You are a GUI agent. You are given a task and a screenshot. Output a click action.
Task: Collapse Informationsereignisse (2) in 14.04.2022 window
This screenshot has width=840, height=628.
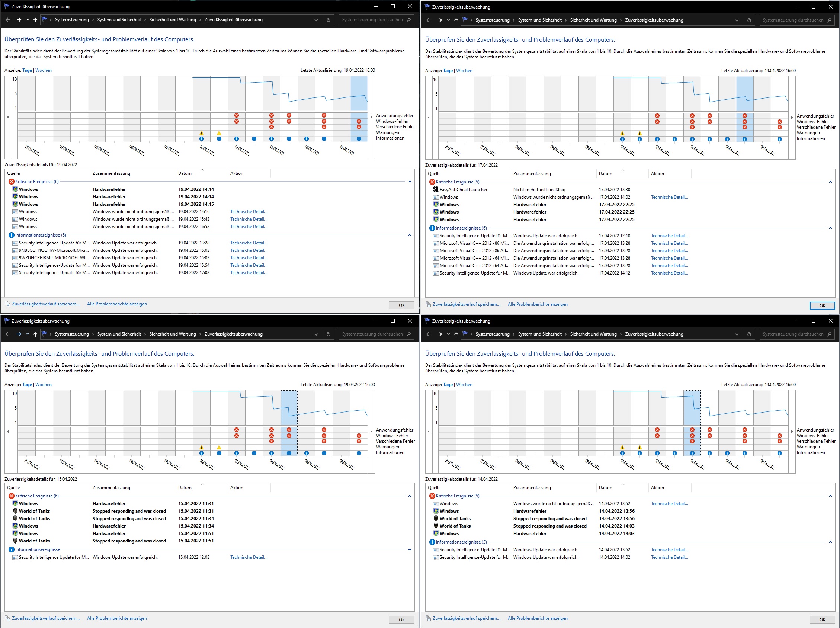[830, 542]
